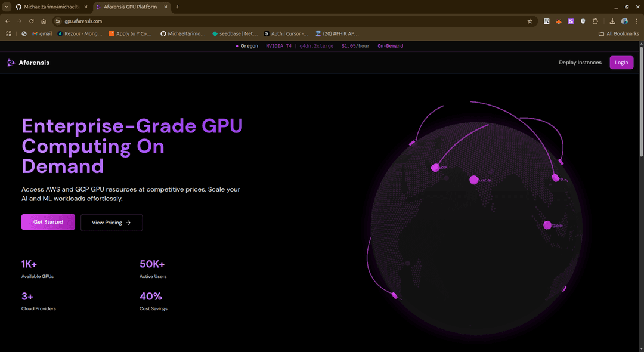Click the Afarensis logo in the navbar
The height and width of the screenshot is (352, 644).
(x=27, y=62)
